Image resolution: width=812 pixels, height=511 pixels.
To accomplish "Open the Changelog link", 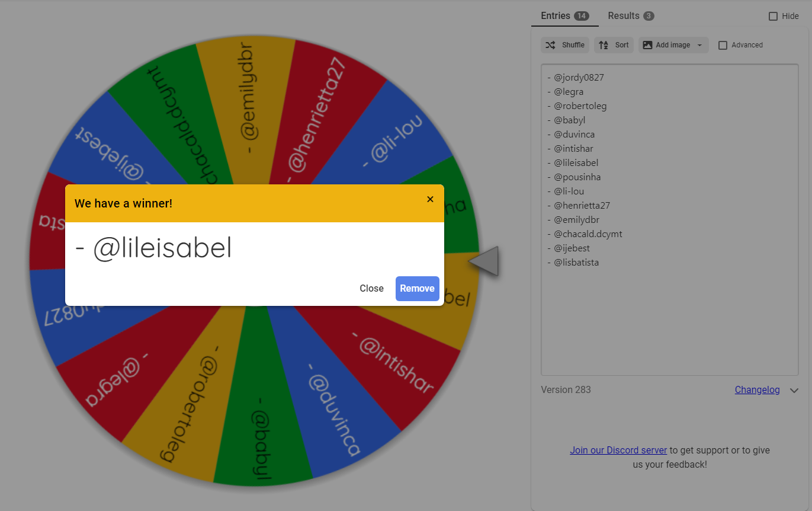I will (757, 390).
